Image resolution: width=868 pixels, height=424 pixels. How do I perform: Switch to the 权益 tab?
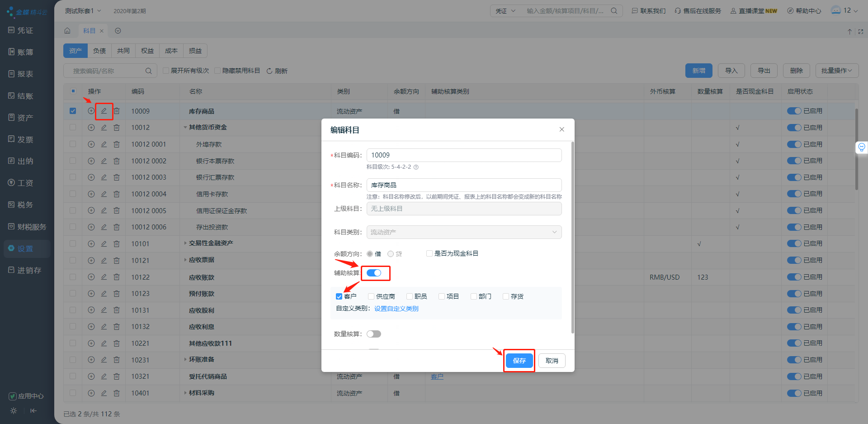point(147,51)
